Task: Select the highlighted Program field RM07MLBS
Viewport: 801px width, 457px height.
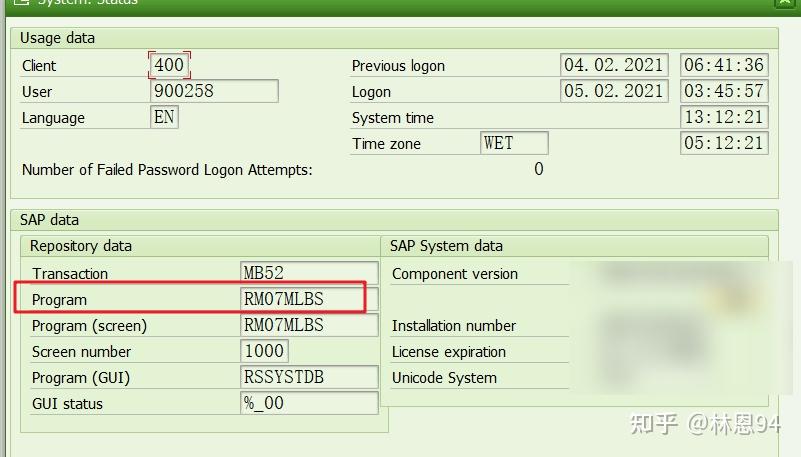Action: point(309,299)
